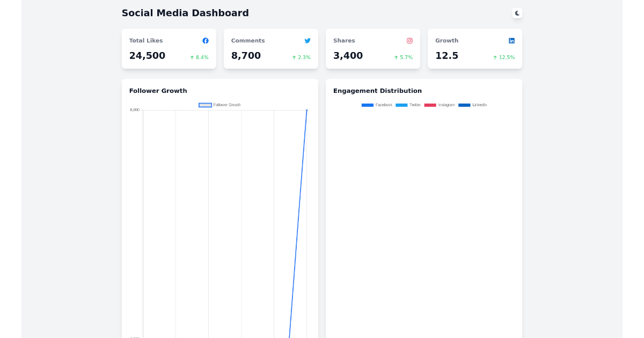This screenshot has height=338, width=644.
Task: Click the Follower Growth legend swatch
Action: [x=205, y=105]
